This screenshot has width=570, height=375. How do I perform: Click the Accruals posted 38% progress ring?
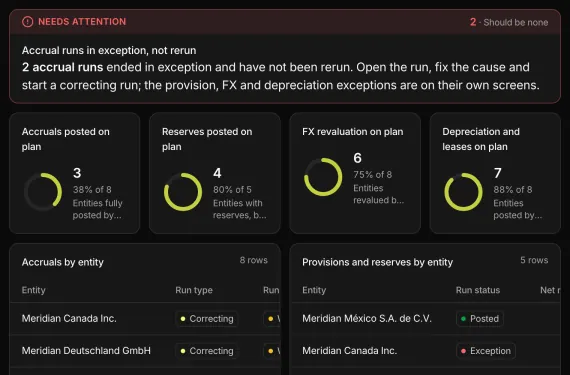(43, 192)
